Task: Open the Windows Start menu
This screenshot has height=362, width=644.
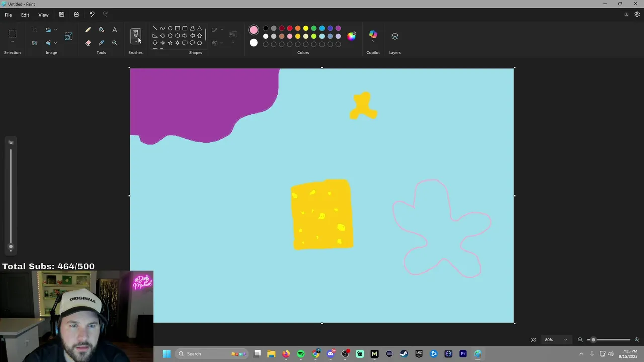Action: [167, 354]
